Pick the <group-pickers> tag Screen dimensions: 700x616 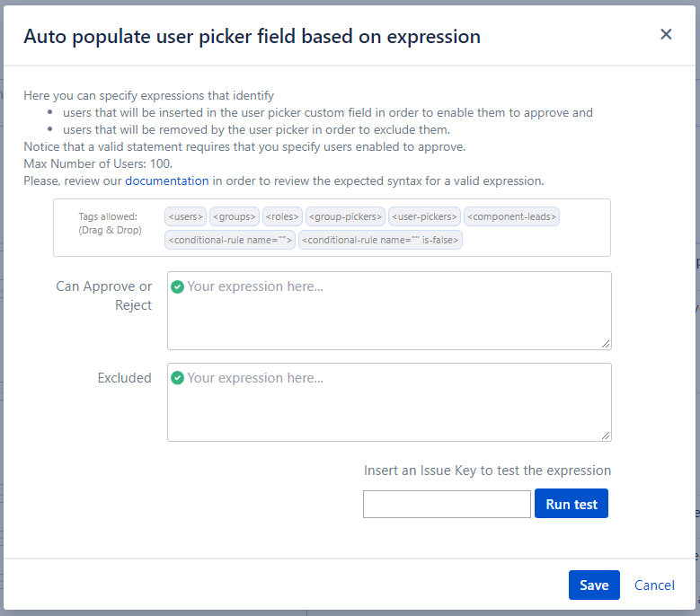tap(346, 216)
